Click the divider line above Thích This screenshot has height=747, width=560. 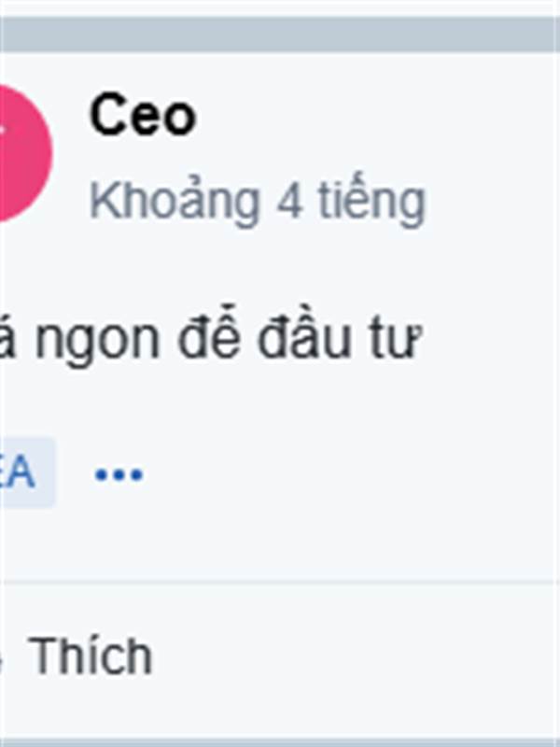(280, 582)
